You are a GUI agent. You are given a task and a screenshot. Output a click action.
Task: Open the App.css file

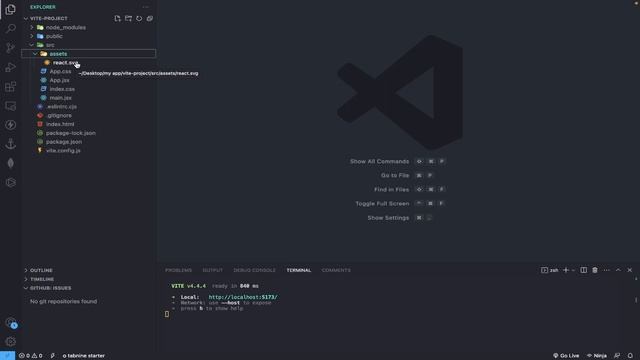[x=60, y=71]
